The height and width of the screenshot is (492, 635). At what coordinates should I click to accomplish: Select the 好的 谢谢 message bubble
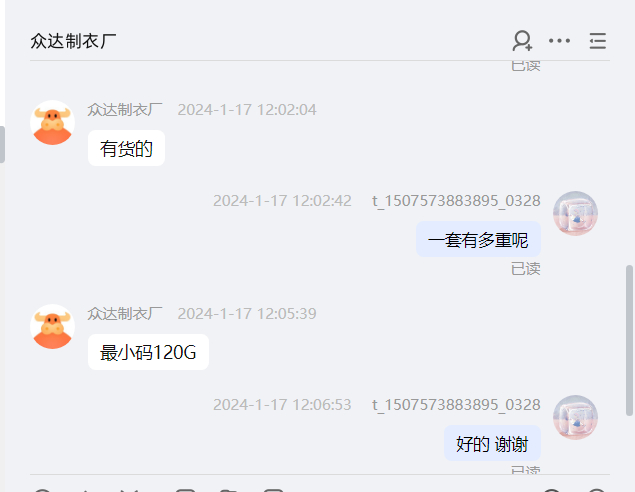coord(492,443)
